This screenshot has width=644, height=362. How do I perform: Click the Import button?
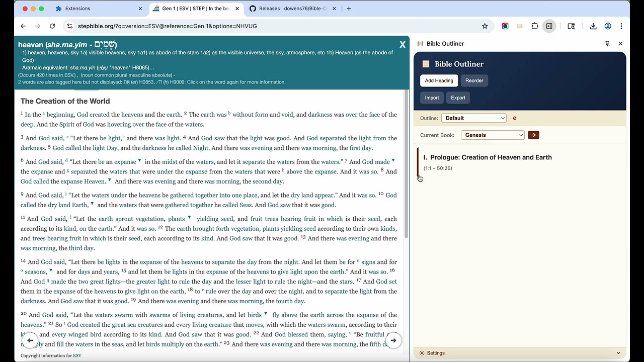coord(432,98)
